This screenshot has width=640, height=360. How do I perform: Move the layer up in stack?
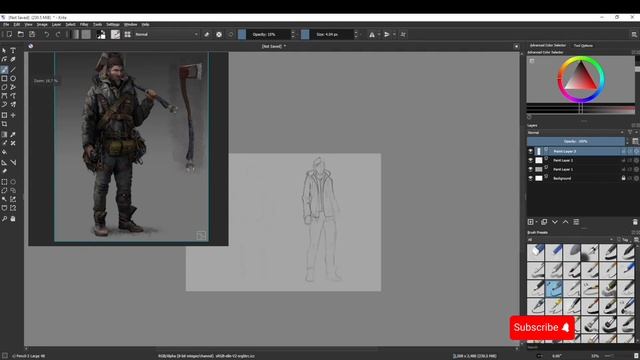(x=565, y=222)
